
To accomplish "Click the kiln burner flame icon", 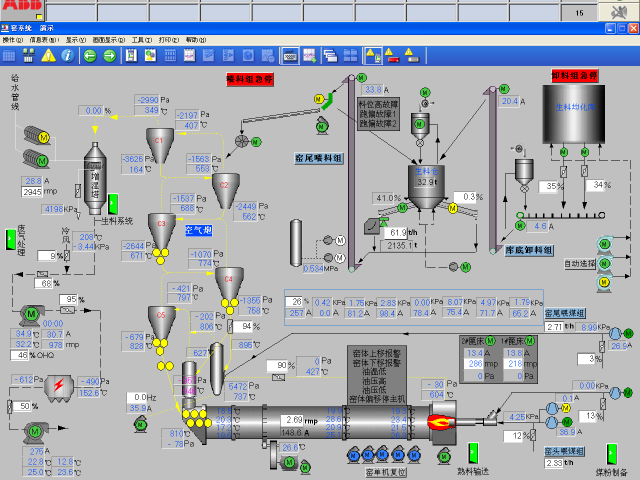I will [440, 422].
